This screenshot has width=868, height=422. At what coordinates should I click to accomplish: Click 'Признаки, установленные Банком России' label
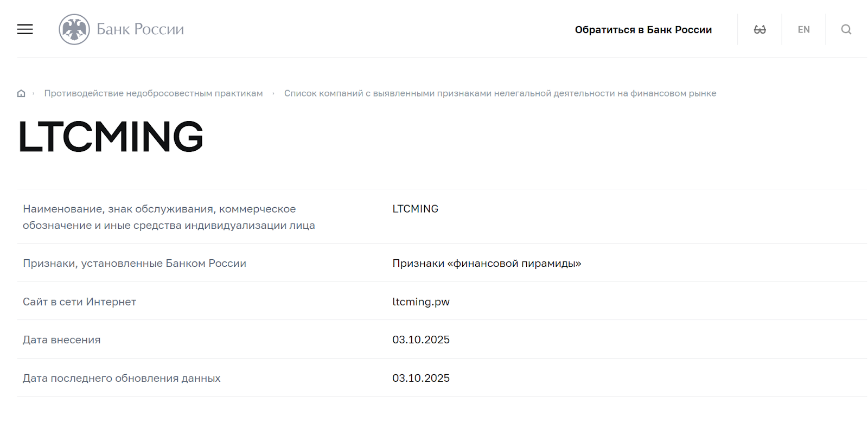pos(135,264)
